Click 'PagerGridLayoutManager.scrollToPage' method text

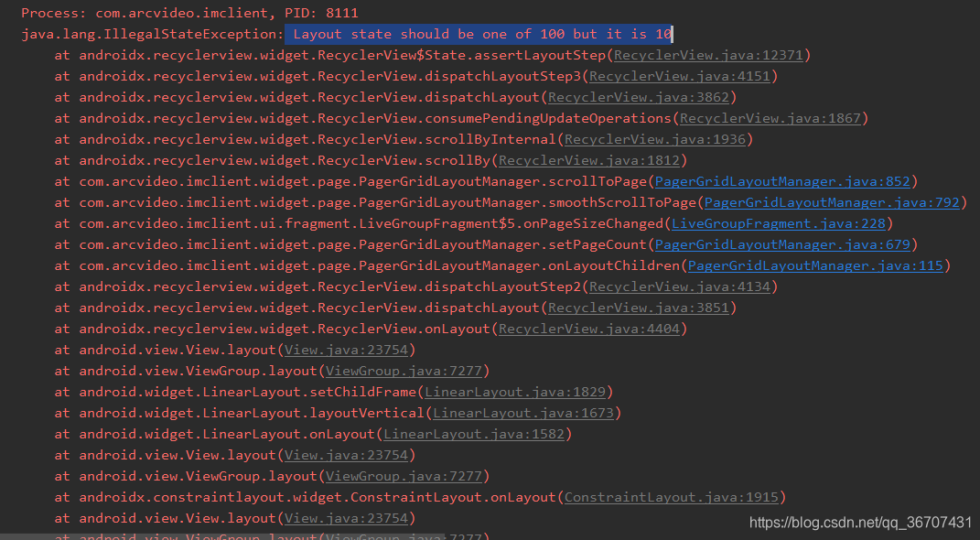[503, 182]
